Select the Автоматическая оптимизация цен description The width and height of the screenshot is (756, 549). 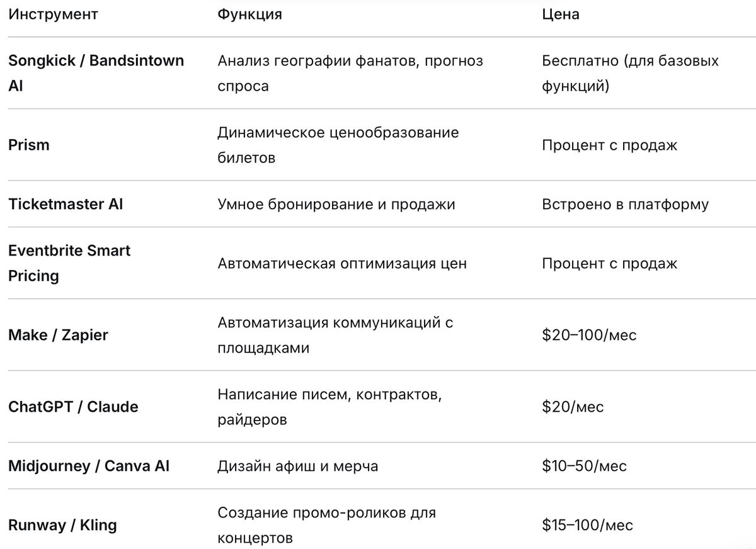pos(342,263)
